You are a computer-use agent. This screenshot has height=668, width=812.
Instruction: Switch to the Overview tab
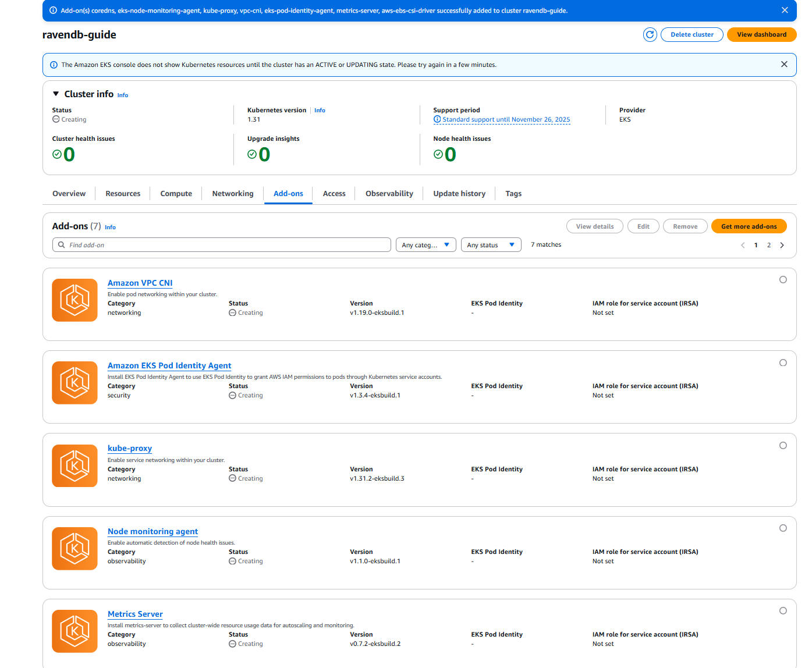pos(69,194)
